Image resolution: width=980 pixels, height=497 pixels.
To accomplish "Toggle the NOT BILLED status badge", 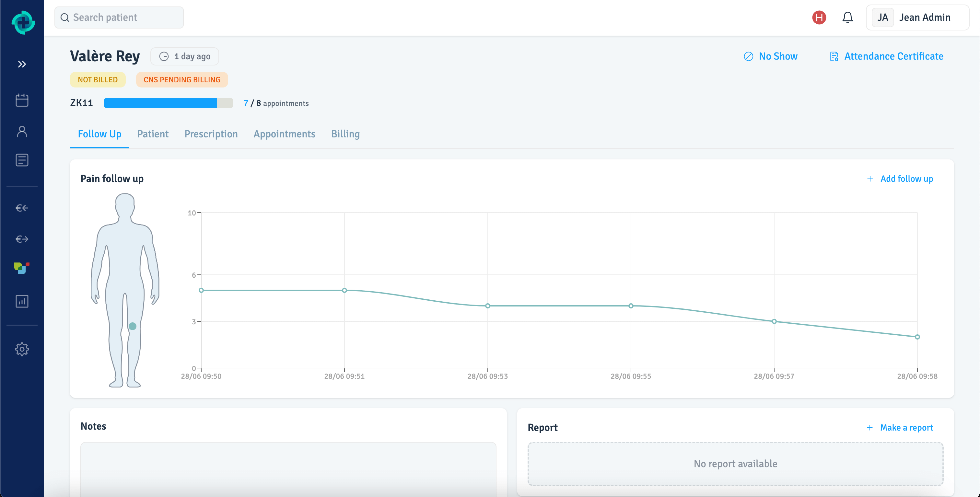I will (97, 79).
